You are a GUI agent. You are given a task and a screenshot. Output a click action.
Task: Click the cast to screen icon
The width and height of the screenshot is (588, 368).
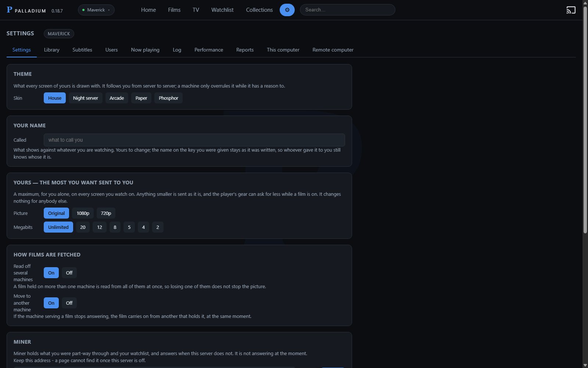pos(571,10)
